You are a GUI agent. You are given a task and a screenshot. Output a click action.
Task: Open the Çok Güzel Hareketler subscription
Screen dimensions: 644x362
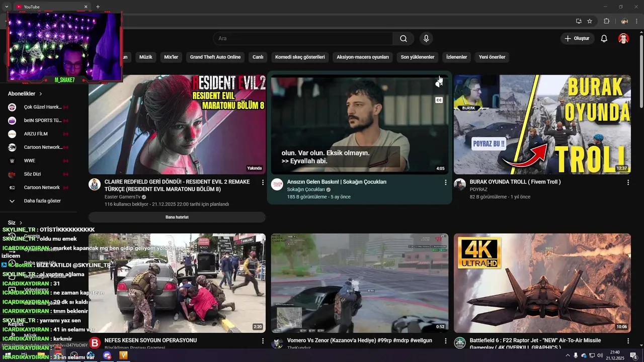click(38, 107)
